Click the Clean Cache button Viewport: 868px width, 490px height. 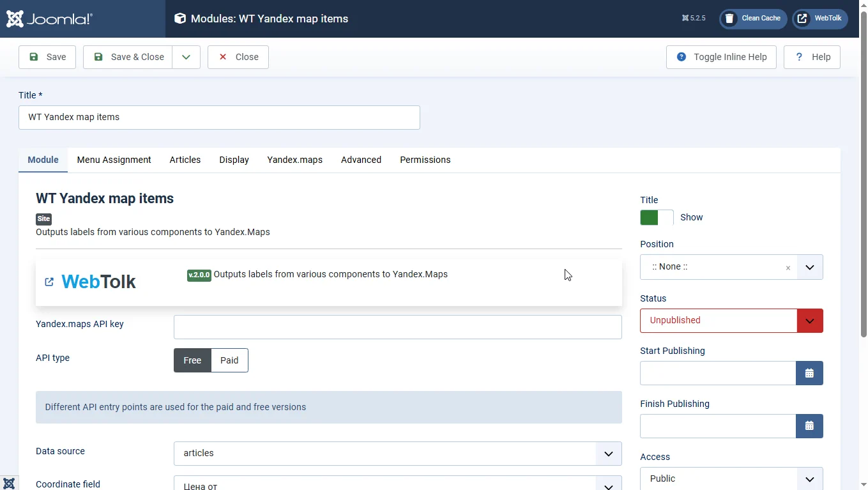point(753,19)
